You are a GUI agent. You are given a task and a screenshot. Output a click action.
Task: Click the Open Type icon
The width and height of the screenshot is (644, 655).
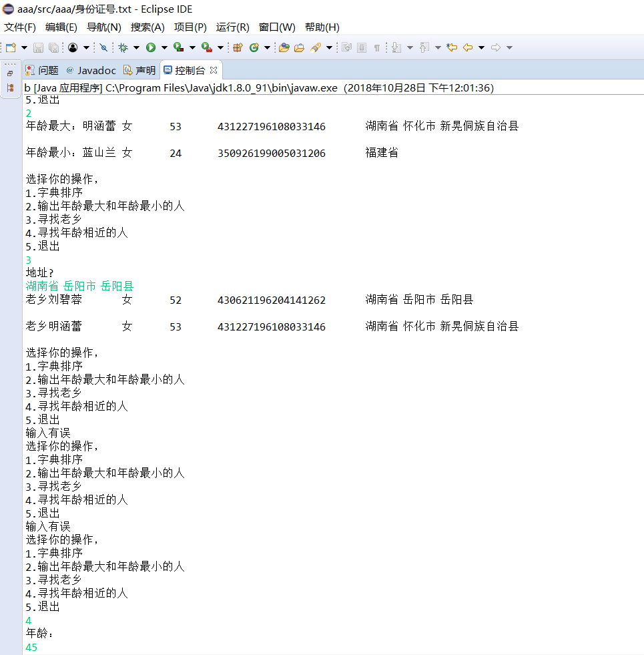coord(284,47)
